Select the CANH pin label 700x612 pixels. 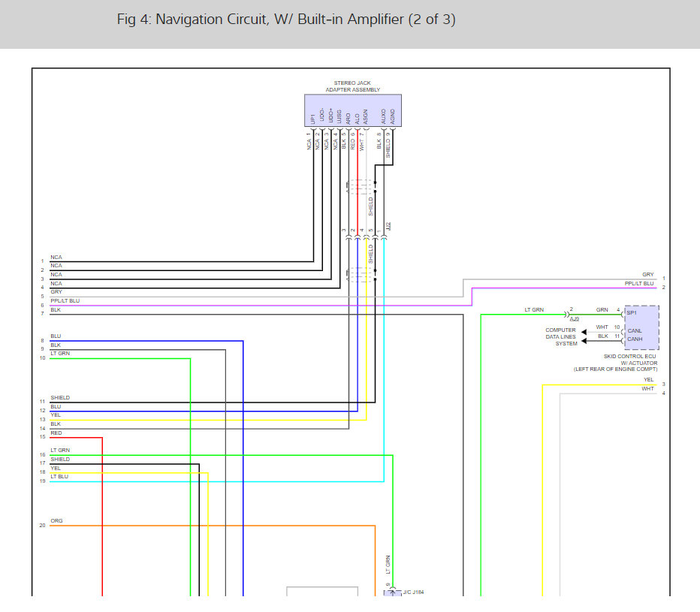[x=635, y=339]
